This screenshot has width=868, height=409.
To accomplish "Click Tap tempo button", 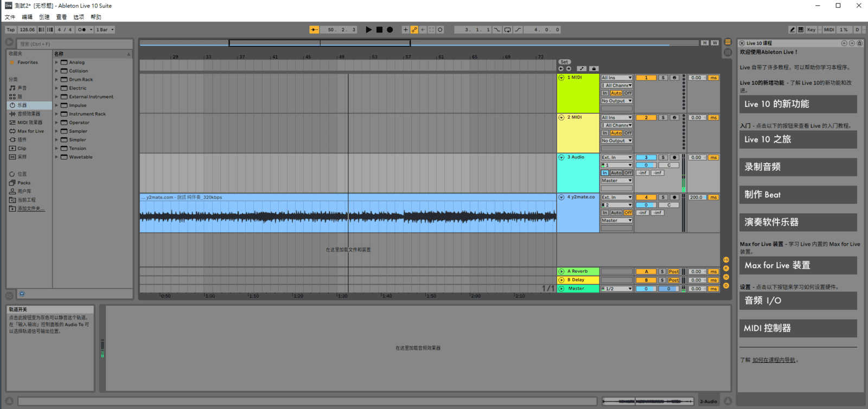I will (11, 30).
